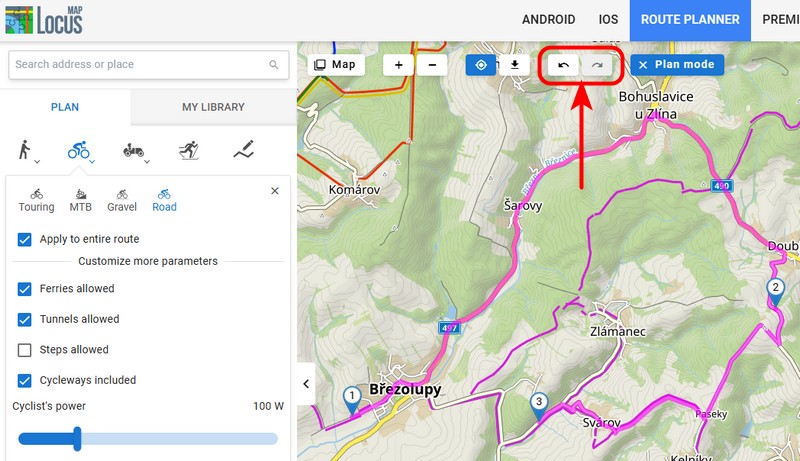Adjust the Cyclist's power slider
The width and height of the screenshot is (800, 461).
tap(77, 438)
